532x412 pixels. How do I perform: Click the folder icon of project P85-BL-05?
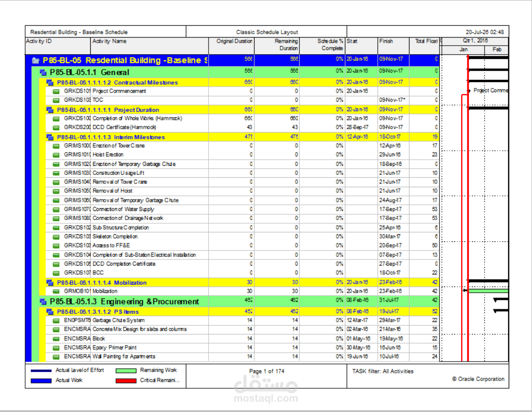[36, 61]
